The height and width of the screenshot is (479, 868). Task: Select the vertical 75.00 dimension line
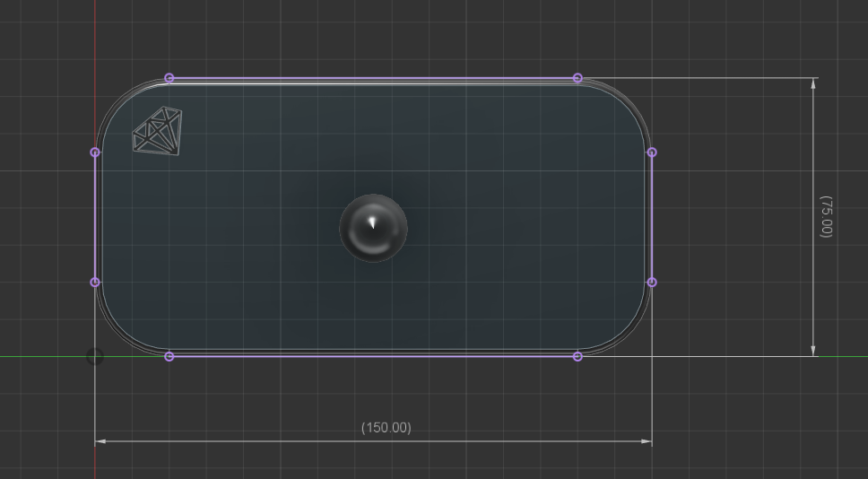pos(812,217)
